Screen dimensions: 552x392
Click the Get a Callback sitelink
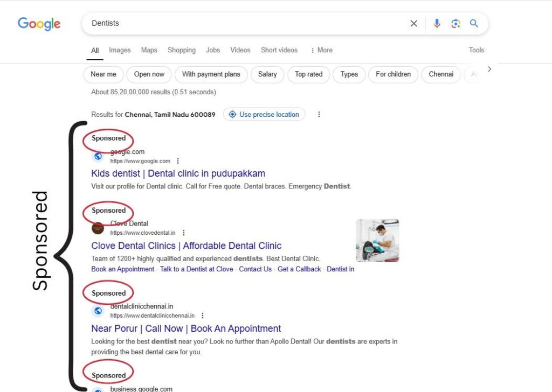point(299,269)
